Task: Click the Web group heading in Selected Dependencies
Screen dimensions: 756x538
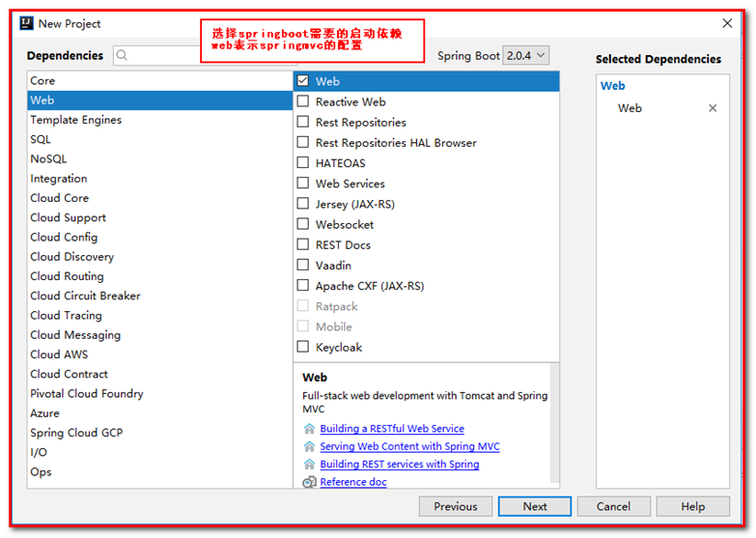Action: [x=612, y=86]
